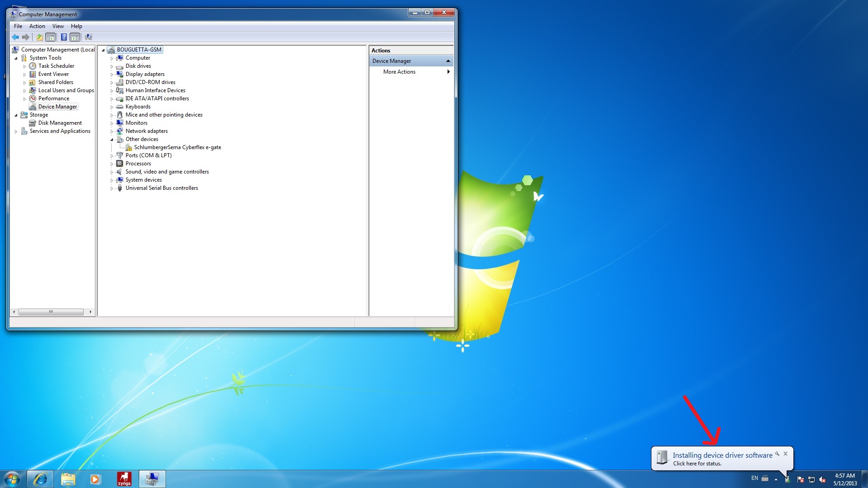This screenshot has width=868, height=488.
Task: Expand the Disk drives category
Action: (x=112, y=66)
